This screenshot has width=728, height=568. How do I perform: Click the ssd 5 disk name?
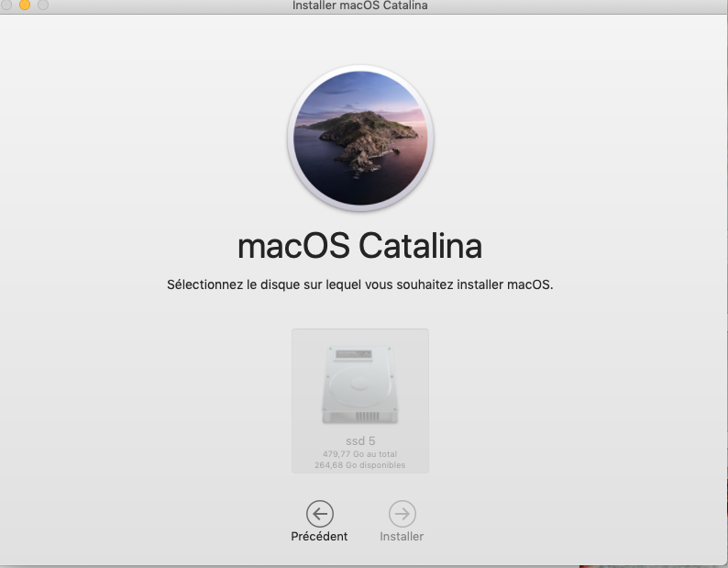pyautogui.click(x=360, y=440)
